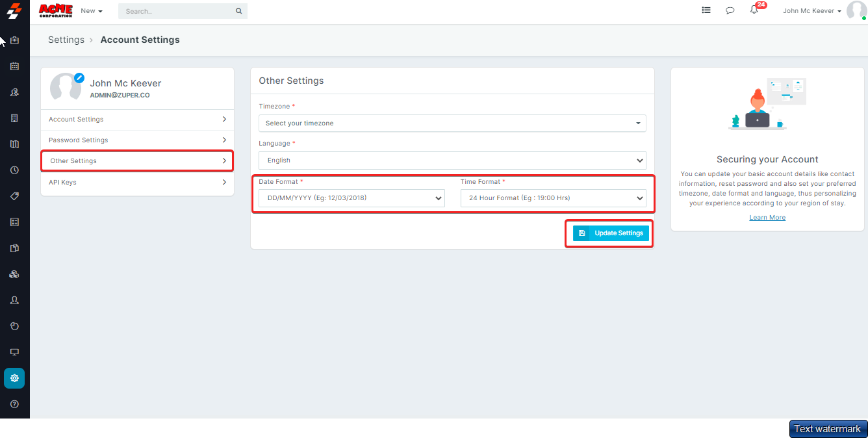Click the Update Settings button
Image resolution: width=868 pixels, height=438 pixels.
pos(611,233)
